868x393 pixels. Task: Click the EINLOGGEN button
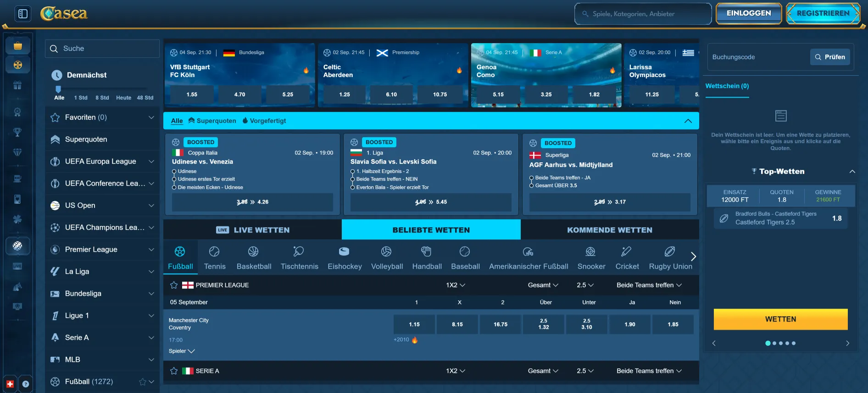pyautogui.click(x=749, y=13)
